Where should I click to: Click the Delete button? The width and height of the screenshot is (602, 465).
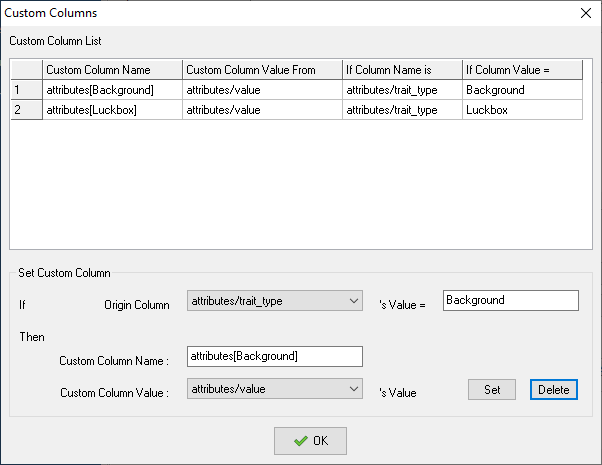coord(553,390)
